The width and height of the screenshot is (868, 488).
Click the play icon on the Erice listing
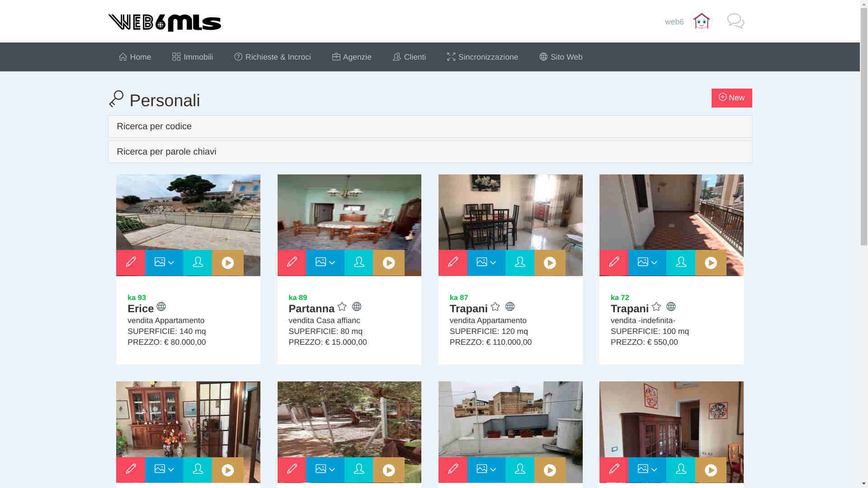(x=228, y=263)
